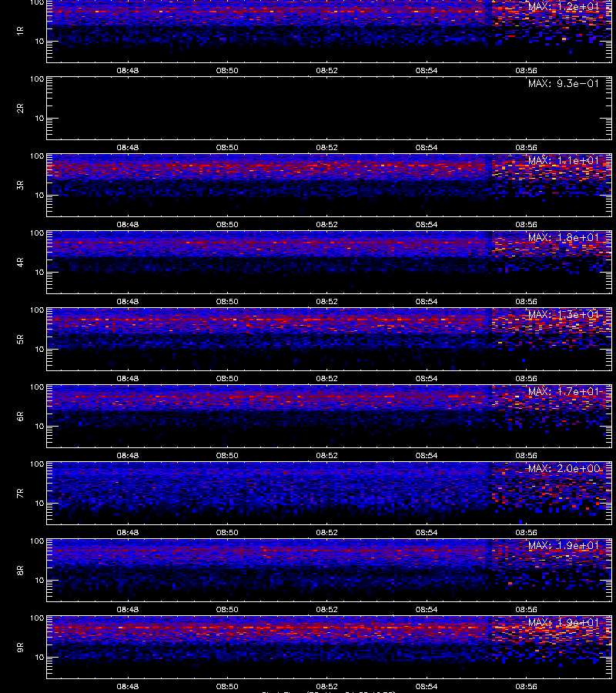Click inside the 7R spectrogram plot
616x693 pixels.
pos(330,494)
